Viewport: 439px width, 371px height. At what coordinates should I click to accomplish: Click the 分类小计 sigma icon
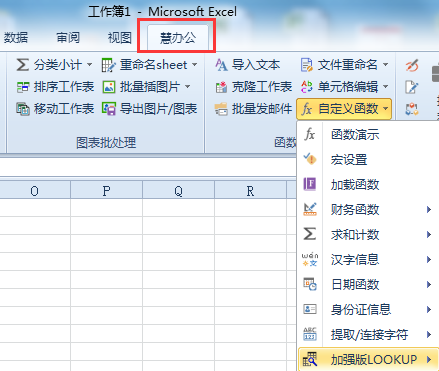click(x=22, y=65)
